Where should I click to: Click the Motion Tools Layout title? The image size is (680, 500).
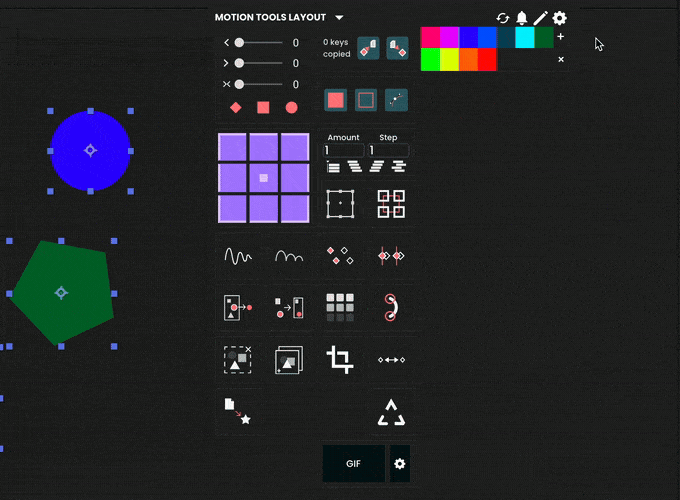click(270, 17)
